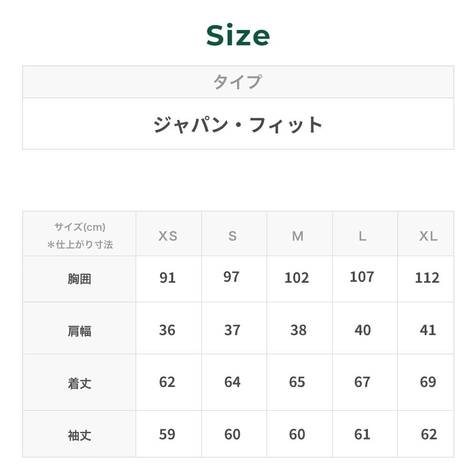The image size is (476, 476).
Task: Select the M size column header
Action: (297, 236)
